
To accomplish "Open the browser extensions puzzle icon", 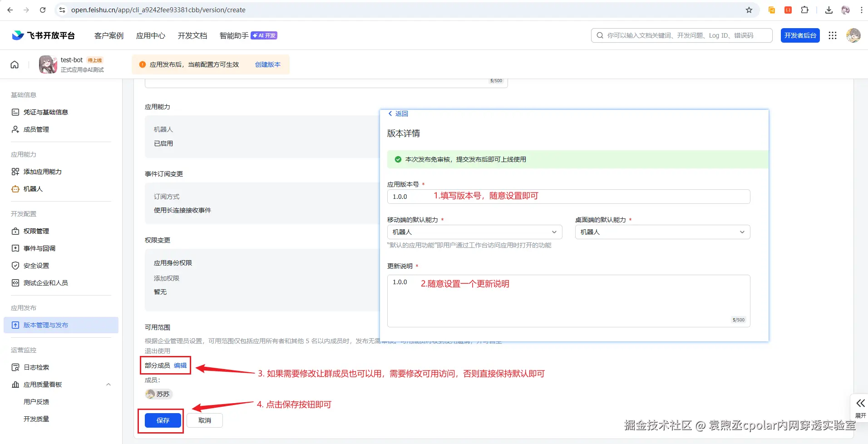I will 804,10.
